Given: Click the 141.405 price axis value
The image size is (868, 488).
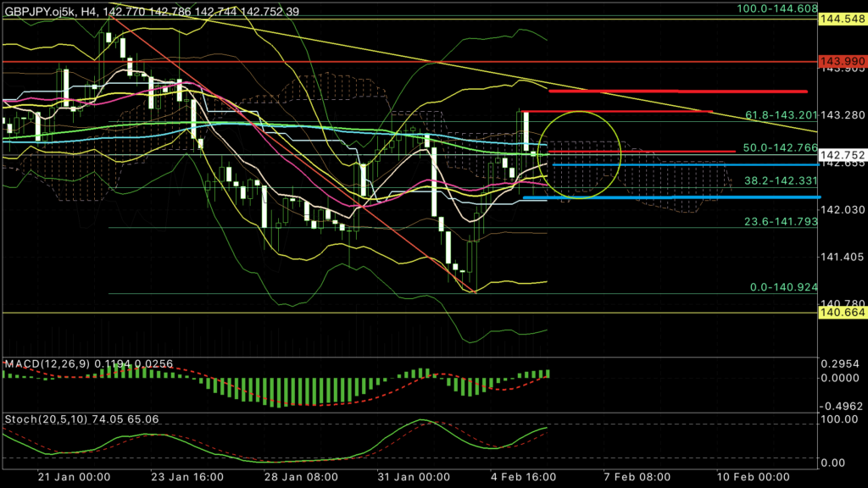Looking at the screenshot, I should coord(842,257).
